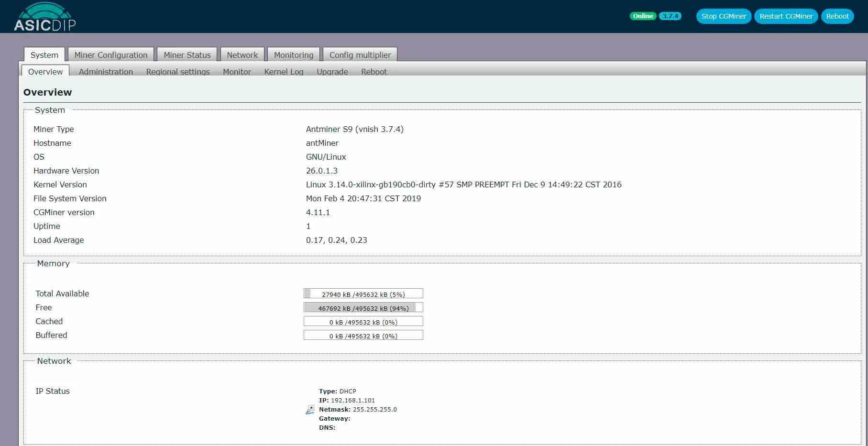Click the Buffered memory progress bar
This screenshot has width=868, height=446.
click(x=363, y=335)
